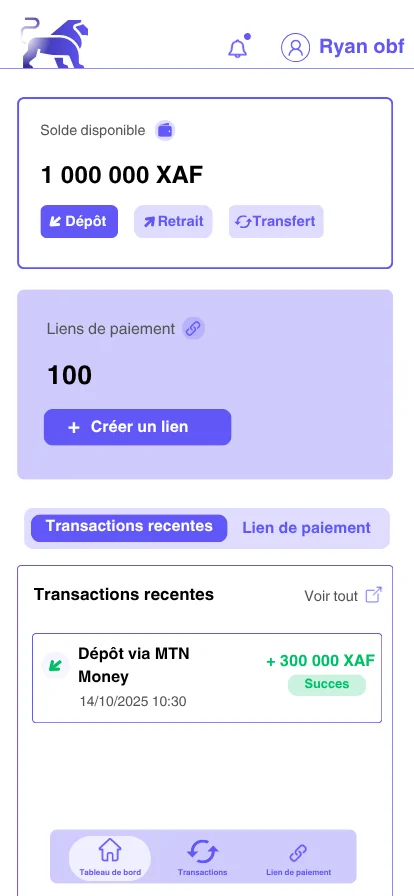Tap the Transfert button

tap(276, 222)
